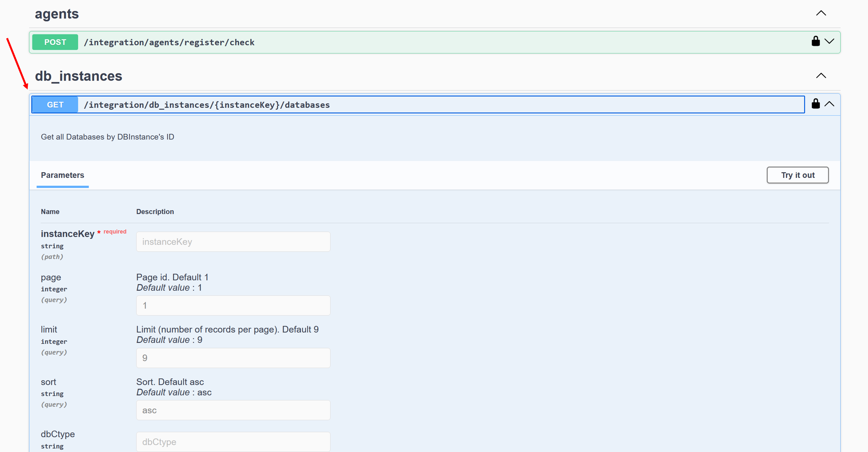Collapse the GET databases endpoint chevron
Viewport: 868px width, 452px height.
click(x=829, y=104)
